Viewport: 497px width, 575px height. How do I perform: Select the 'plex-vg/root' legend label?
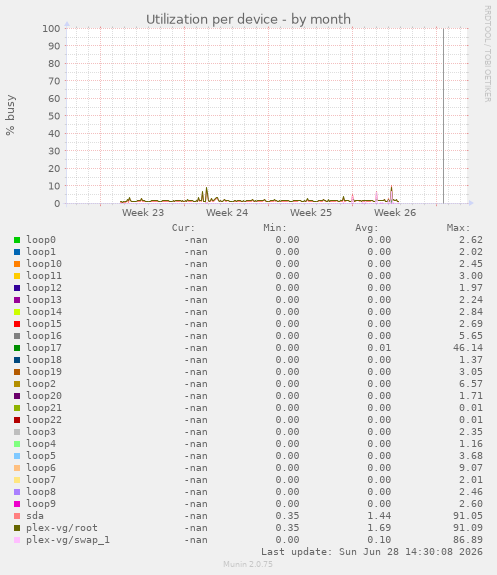pyautogui.click(x=62, y=528)
